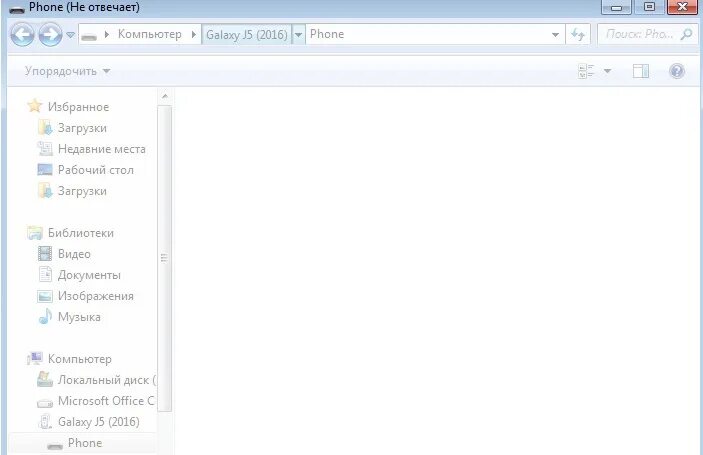Go back with the Back arrow button
Screen dimensions: 703x455
(22, 34)
